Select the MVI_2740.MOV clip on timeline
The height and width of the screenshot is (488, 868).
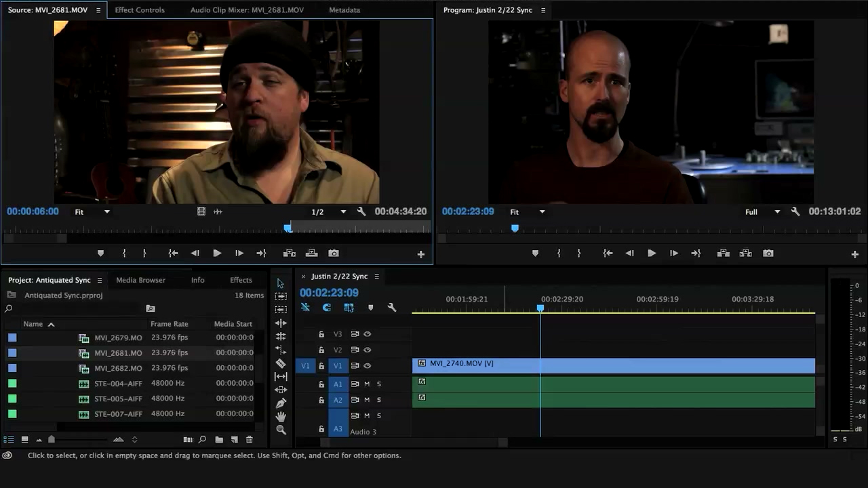pos(610,366)
